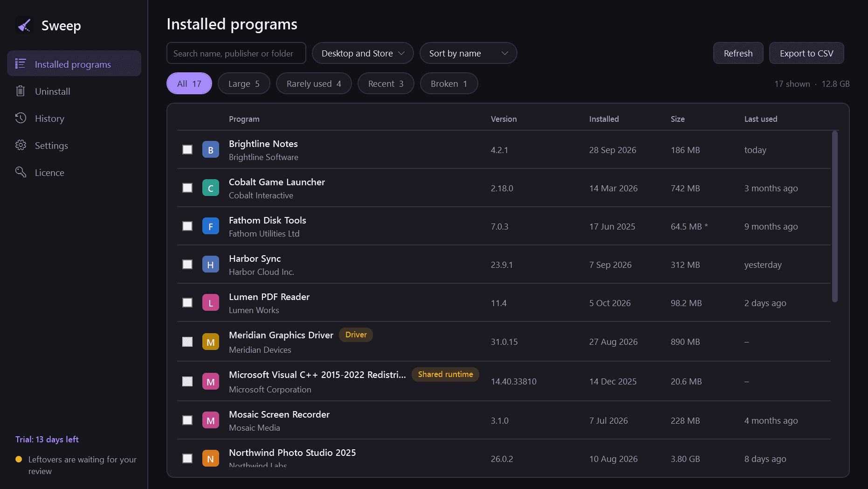Screen dimensions: 868x489
Task: Click the Uninstall trash can icon
Action: click(x=21, y=91)
